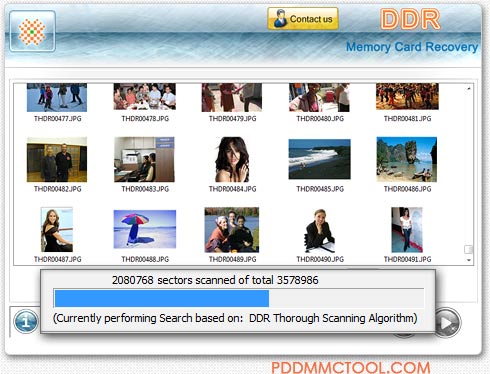Select thumbnail THDR00490.JPG businesswoman
490x374 pixels.
tap(319, 231)
